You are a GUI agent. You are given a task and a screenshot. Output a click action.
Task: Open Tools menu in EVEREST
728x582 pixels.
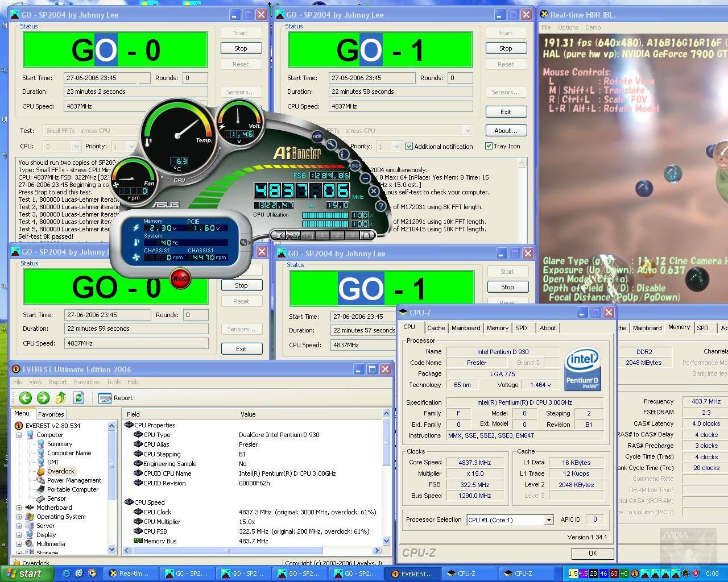[x=114, y=382]
